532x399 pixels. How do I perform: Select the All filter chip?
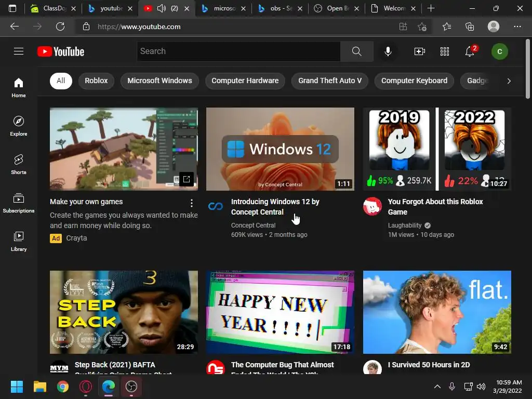pyautogui.click(x=61, y=81)
